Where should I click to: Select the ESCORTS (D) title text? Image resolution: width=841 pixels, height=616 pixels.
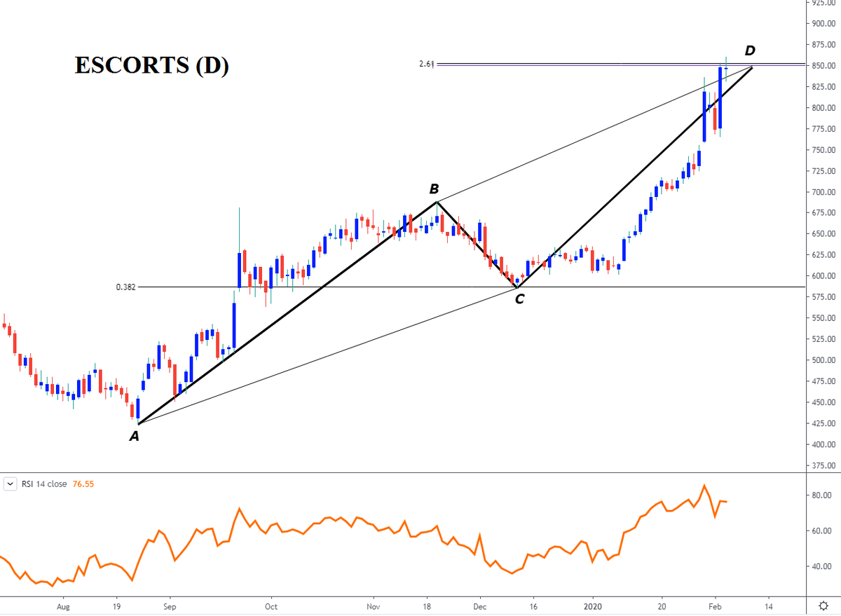click(x=151, y=64)
